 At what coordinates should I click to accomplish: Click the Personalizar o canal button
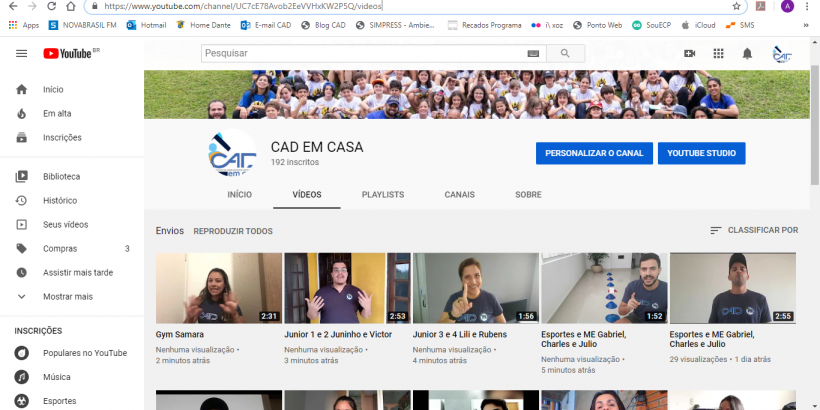594,153
